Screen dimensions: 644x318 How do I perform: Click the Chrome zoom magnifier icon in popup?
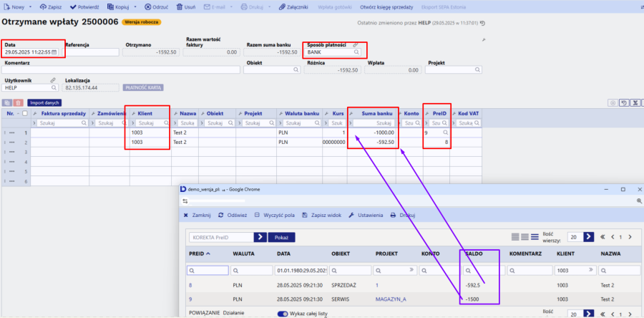pyautogui.click(x=639, y=201)
